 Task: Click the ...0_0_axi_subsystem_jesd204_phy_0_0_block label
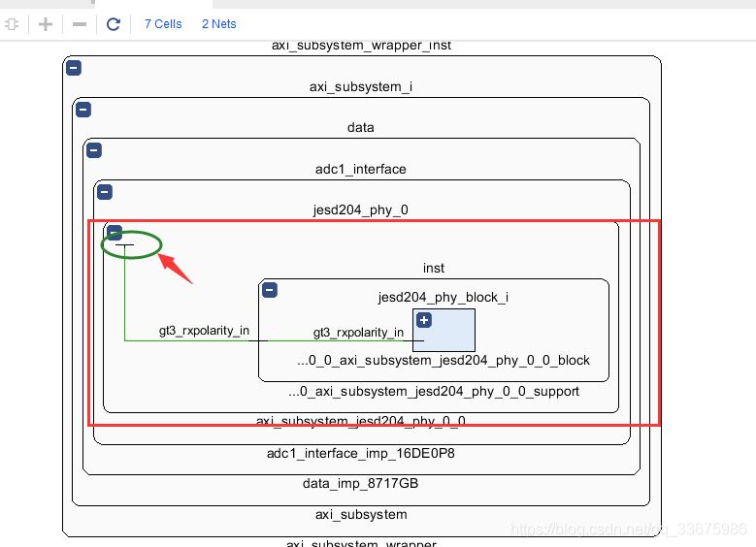[444, 361]
